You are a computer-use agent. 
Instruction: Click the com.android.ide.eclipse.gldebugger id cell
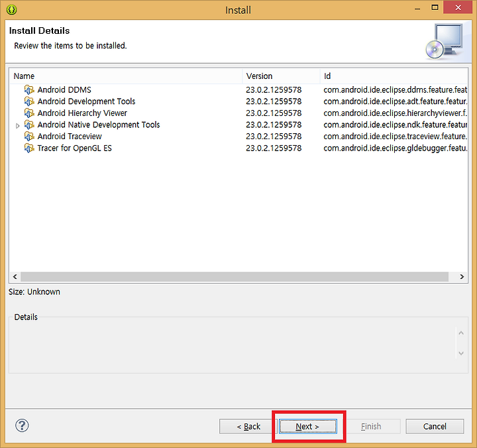(395, 148)
